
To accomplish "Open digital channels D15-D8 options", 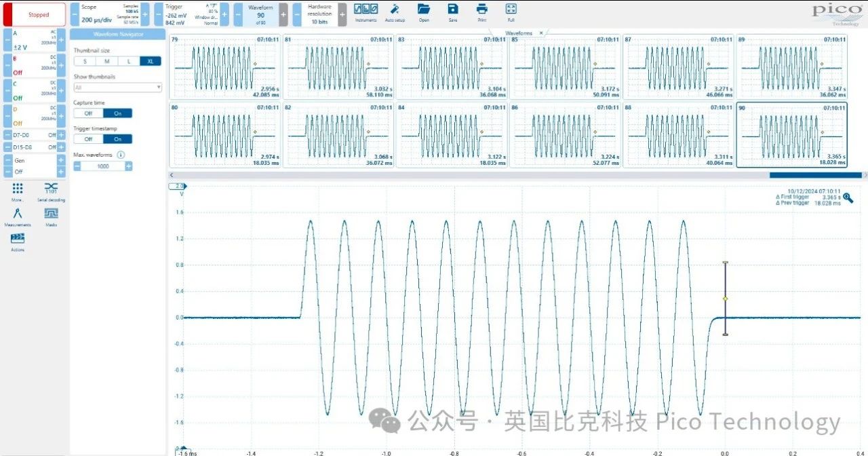I will 34,147.
